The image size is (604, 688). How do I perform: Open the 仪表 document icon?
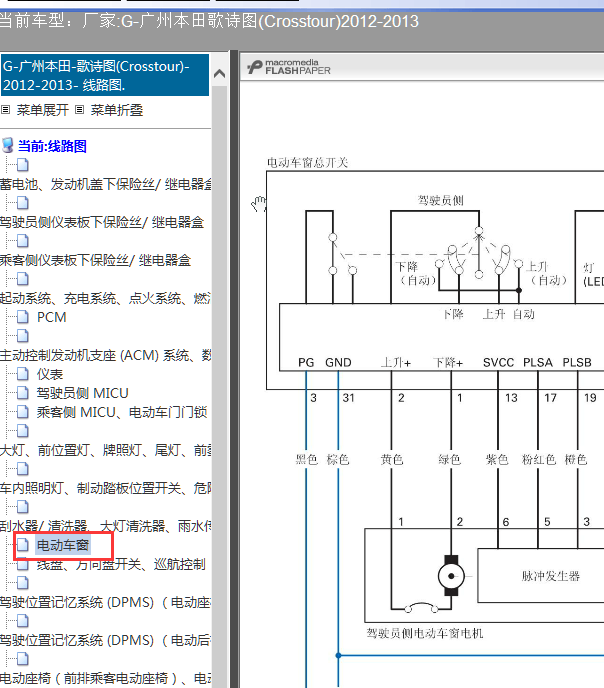(22, 374)
